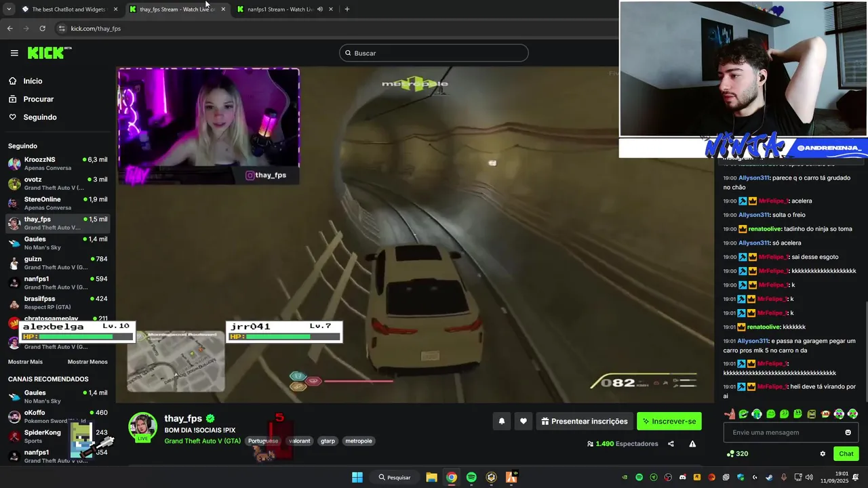Click the valorant tag
Screen dimensions: 868x488
(x=299, y=441)
